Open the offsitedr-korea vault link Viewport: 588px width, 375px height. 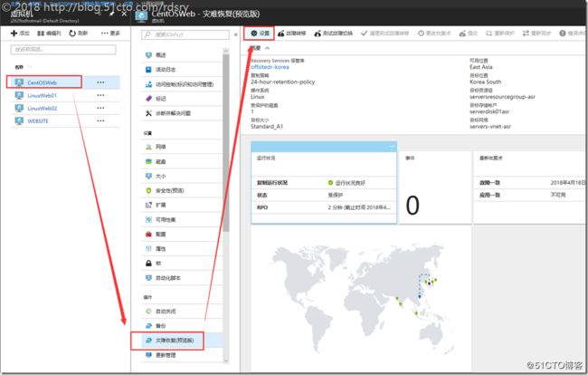point(270,67)
